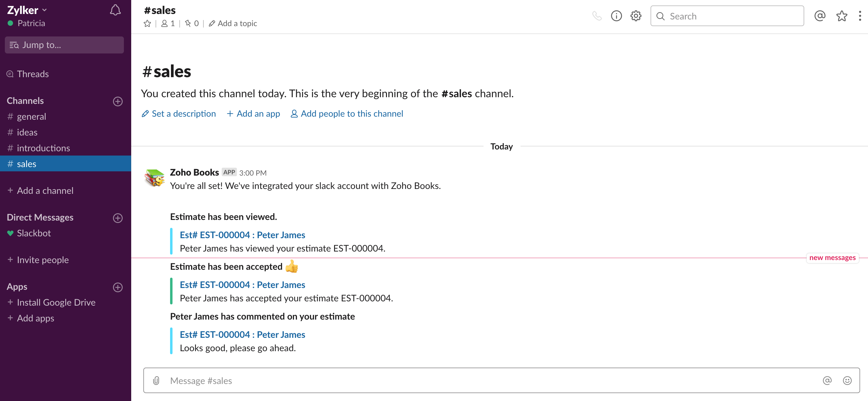Star the #sales channel in header
Screen dimensions: 868x401
(147, 24)
